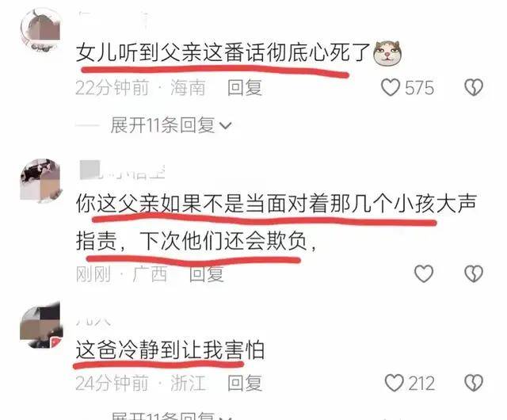
Task: Dislike the Guangxi comment via broken heart
Action: pyautogui.click(x=474, y=273)
